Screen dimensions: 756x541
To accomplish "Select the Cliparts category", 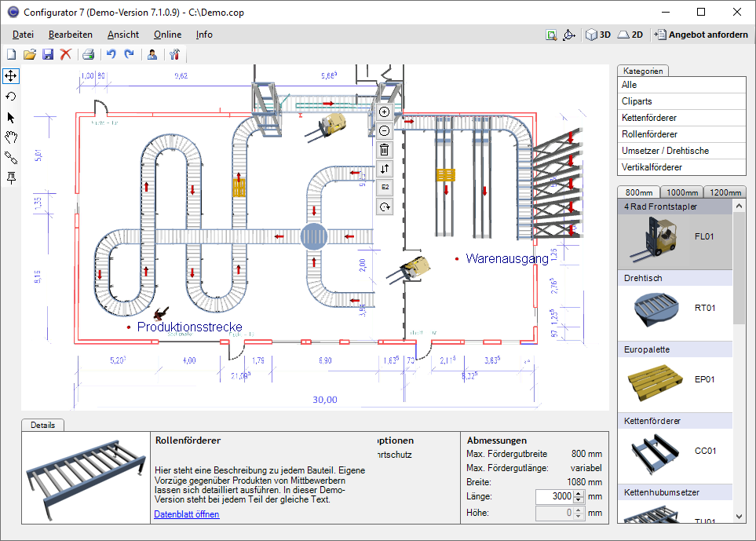I will click(x=681, y=101).
